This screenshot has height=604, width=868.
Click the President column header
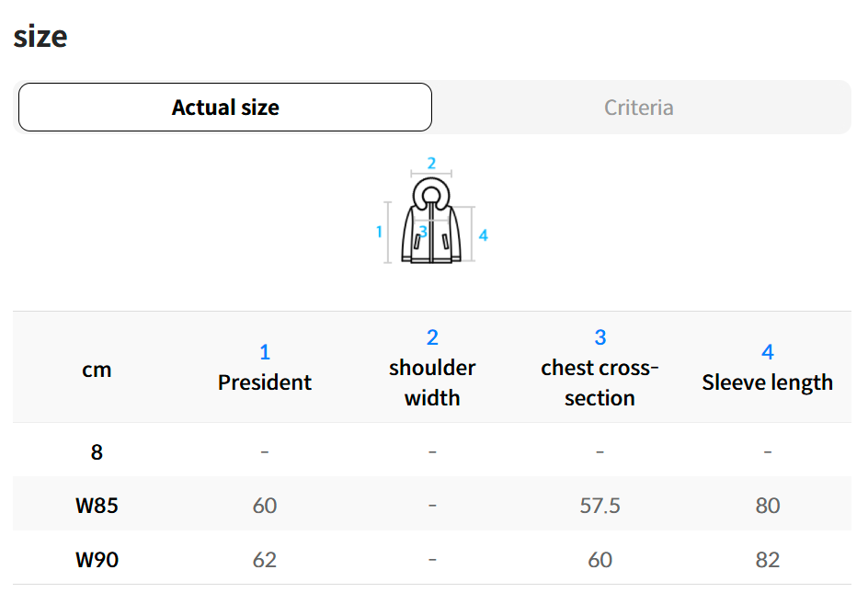pyautogui.click(x=265, y=382)
